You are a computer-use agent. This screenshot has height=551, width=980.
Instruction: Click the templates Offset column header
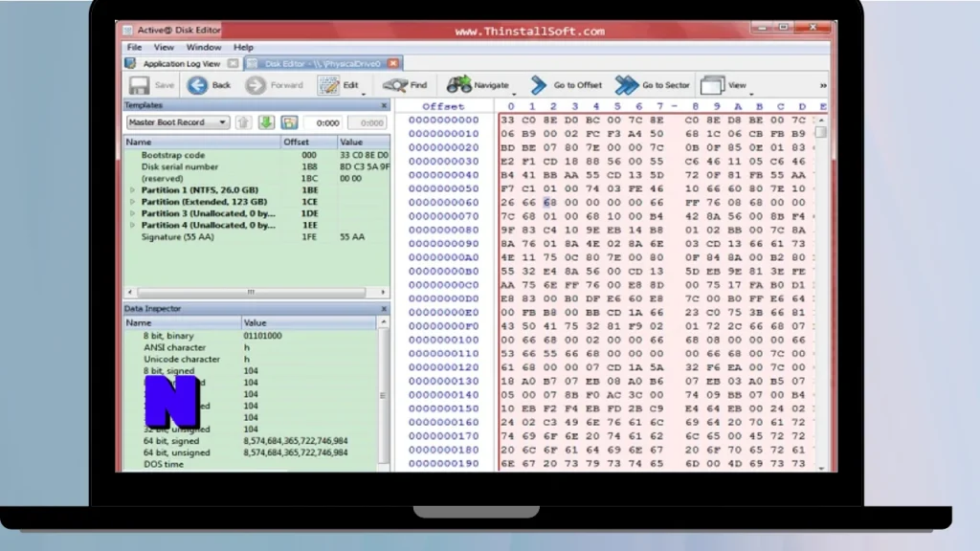coord(309,143)
